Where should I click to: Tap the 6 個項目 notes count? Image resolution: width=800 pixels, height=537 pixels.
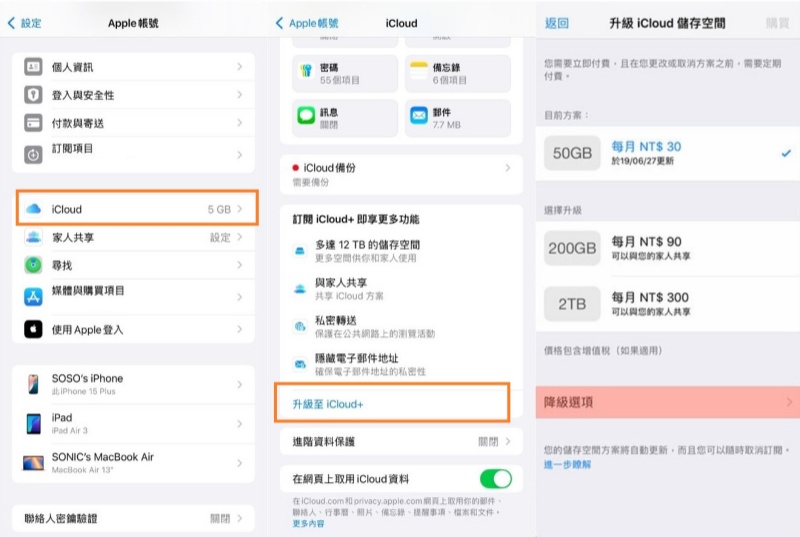(x=449, y=80)
